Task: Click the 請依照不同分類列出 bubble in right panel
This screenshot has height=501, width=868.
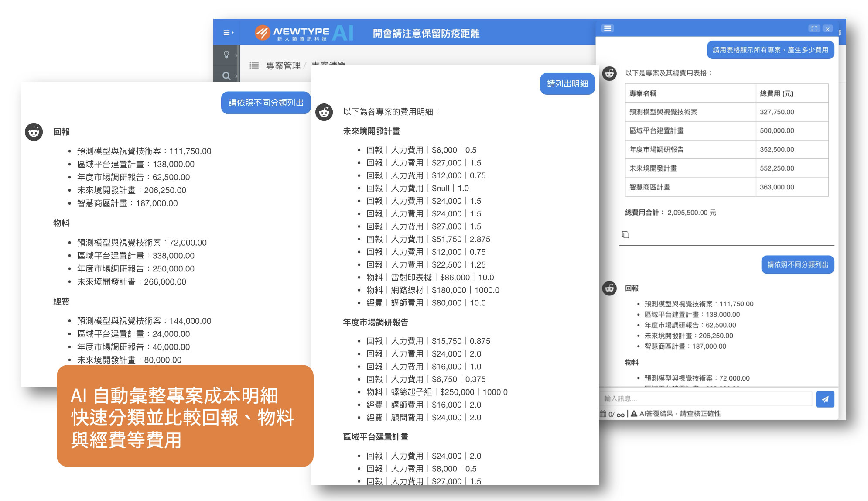Action: [x=797, y=265]
